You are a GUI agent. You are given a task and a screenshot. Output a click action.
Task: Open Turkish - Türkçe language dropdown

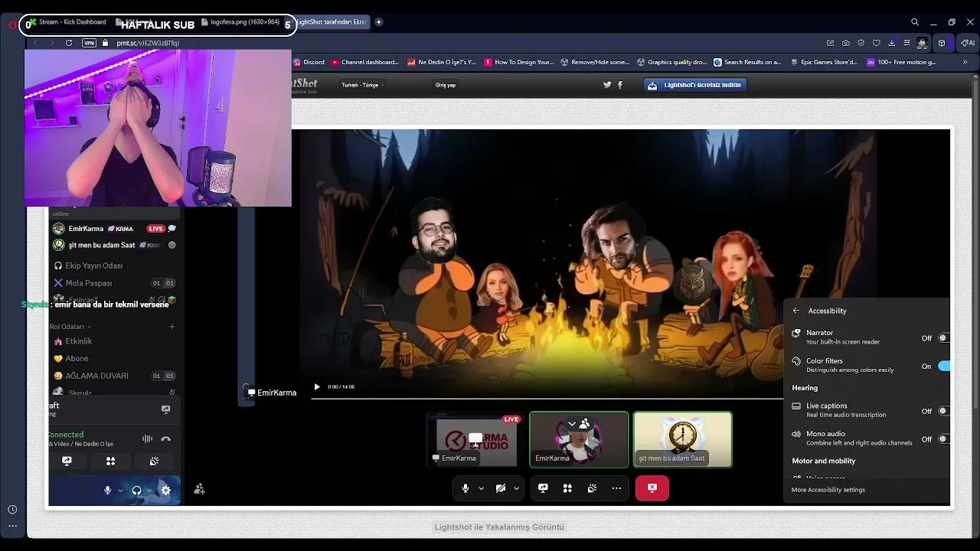(x=362, y=85)
